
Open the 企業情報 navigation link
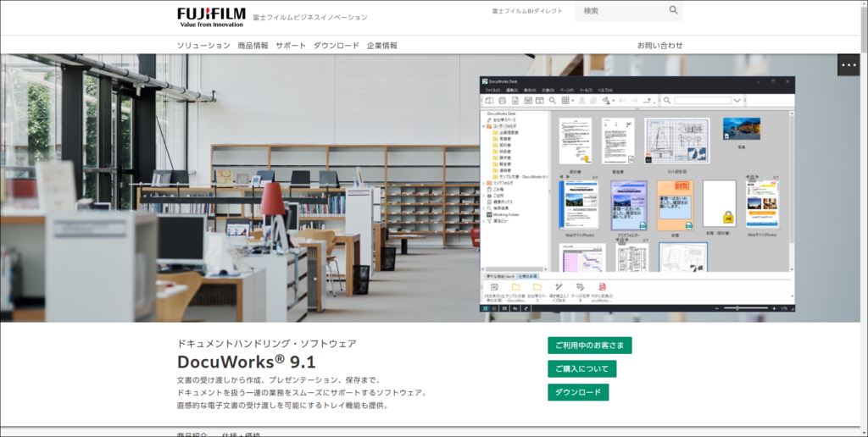click(382, 46)
